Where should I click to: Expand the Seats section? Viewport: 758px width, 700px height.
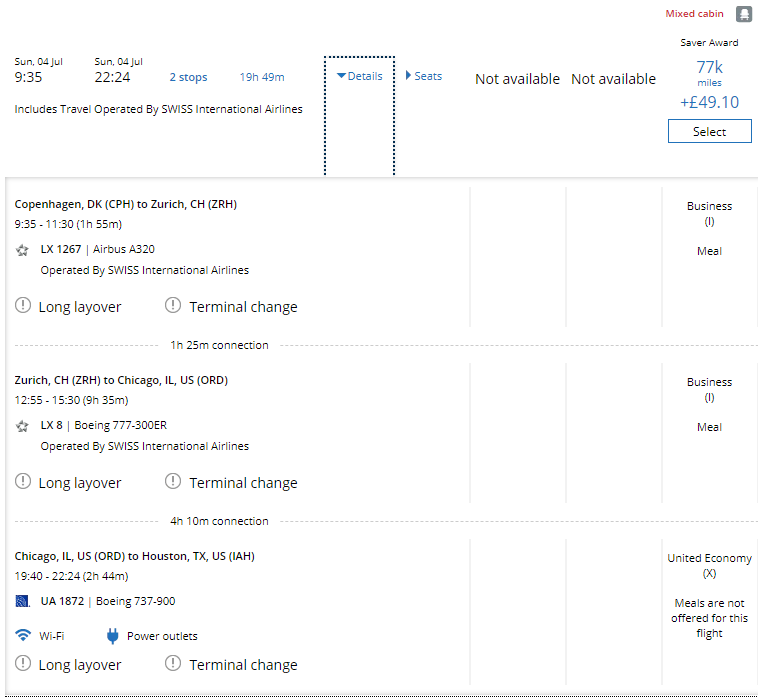tap(424, 76)
